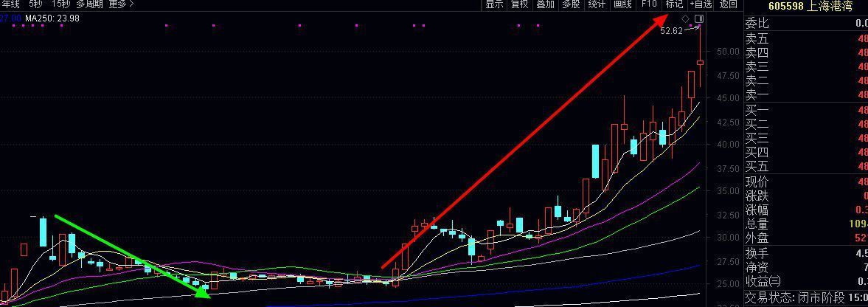Click the 返回 back button

(728, 4)
